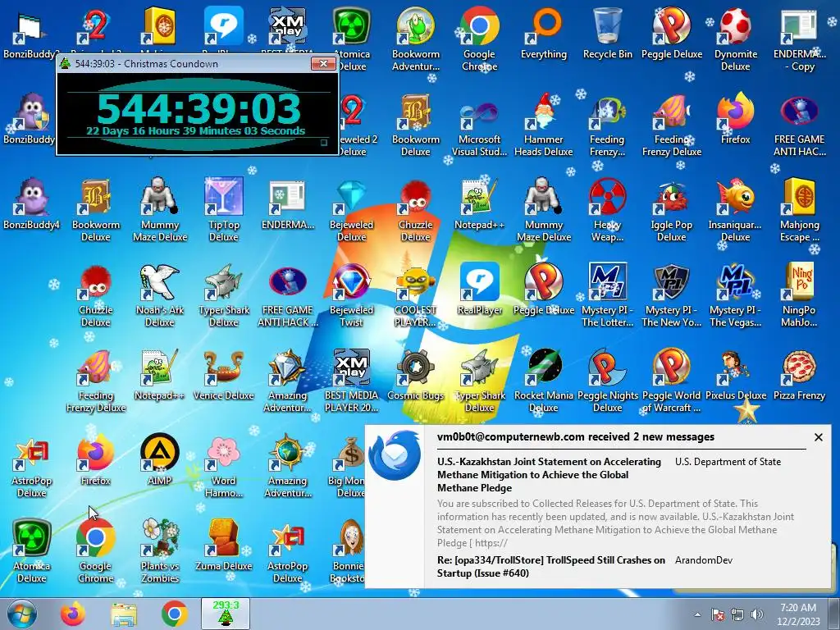Open Word Harmony flower icon
Viewport: 840px width, 630px height.
pos(224,466)
